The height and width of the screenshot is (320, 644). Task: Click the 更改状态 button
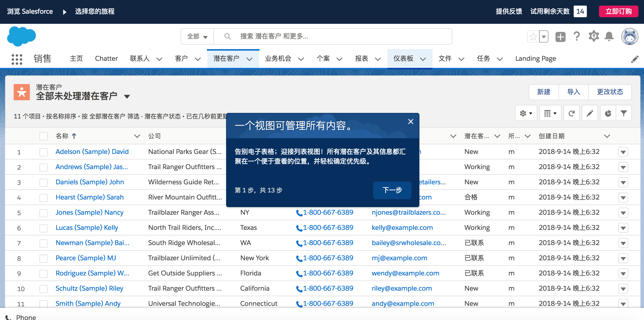[x=610, y=92]
